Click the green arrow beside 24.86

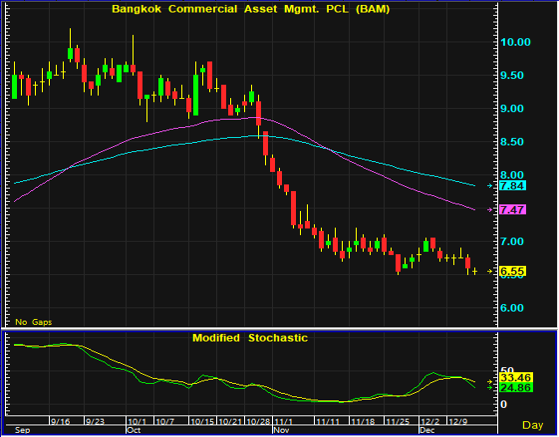coord(489,387)
